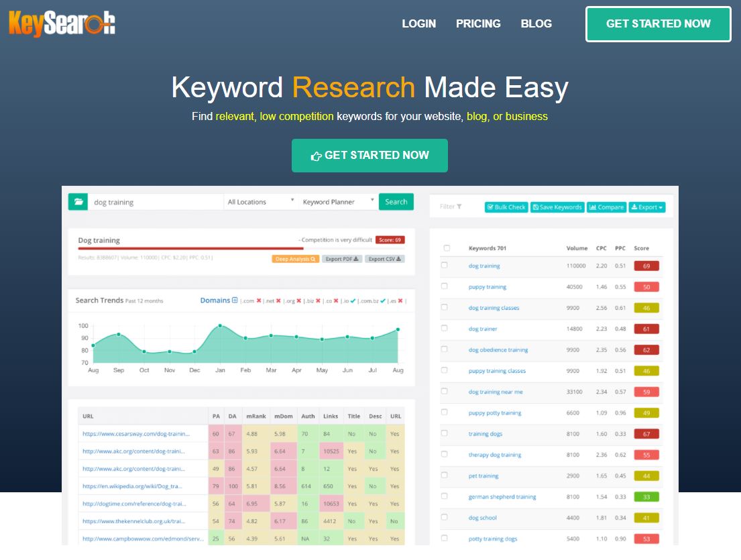
Task: Click the dog training search field
Action: point(156,202)
